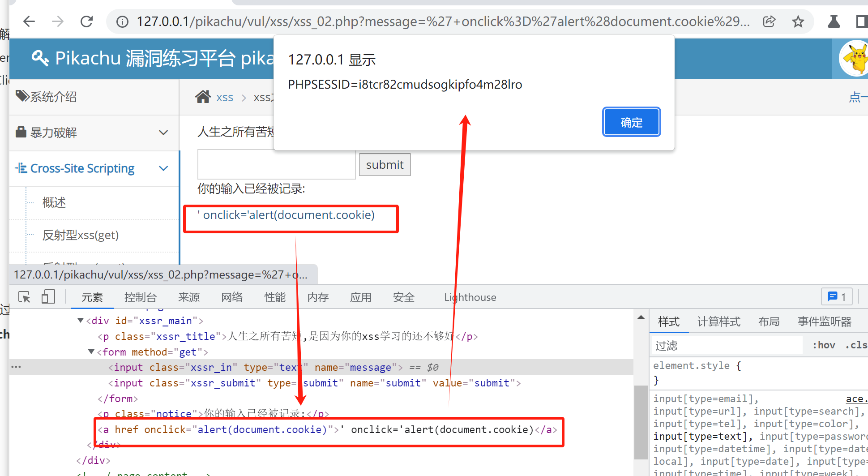
Task: Bookmark page with the star icon
Action: tap(798, 21)
